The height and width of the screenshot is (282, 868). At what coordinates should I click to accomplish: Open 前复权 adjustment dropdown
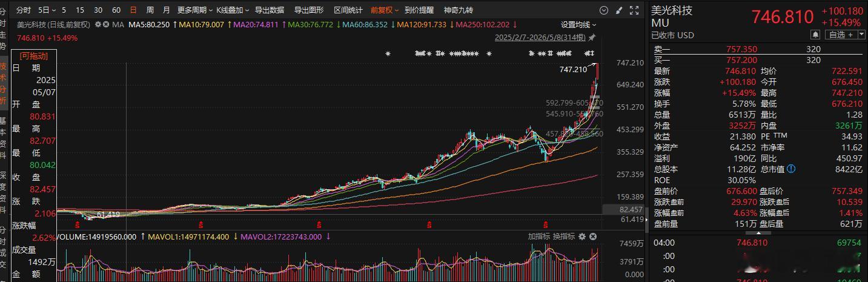coord(385,10)
